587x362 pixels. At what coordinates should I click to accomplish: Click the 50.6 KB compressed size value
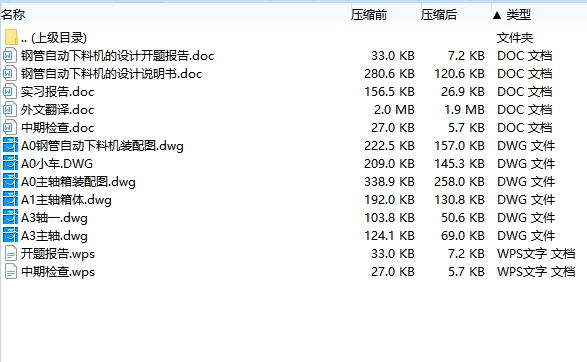[463, 217]
